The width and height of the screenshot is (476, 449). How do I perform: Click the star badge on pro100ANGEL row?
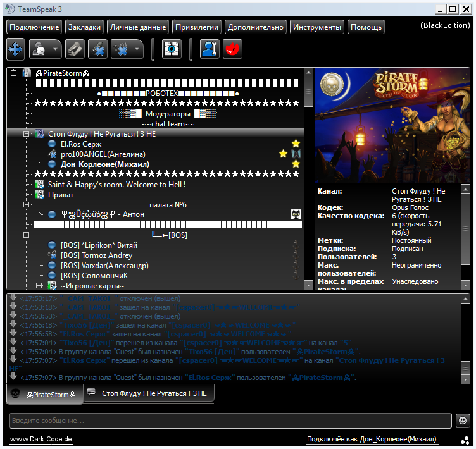[x=283, y=154]
